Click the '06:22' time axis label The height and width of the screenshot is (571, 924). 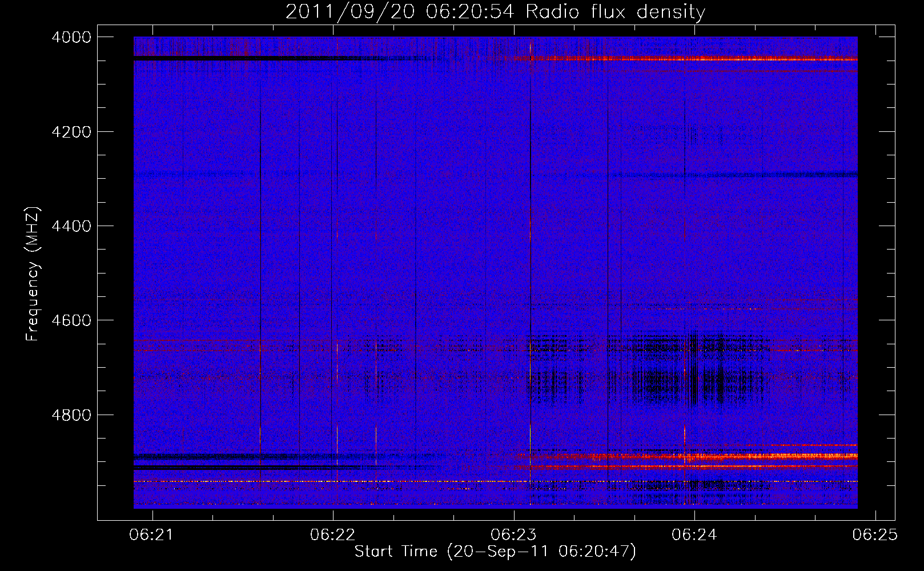332,534
